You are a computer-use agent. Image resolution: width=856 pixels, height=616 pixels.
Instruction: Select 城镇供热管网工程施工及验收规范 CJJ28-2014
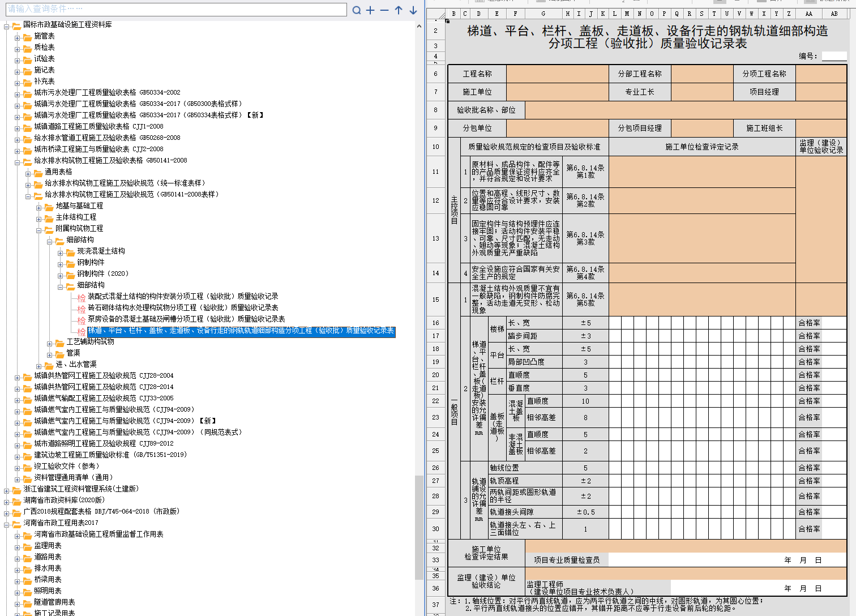coord(104,387)
